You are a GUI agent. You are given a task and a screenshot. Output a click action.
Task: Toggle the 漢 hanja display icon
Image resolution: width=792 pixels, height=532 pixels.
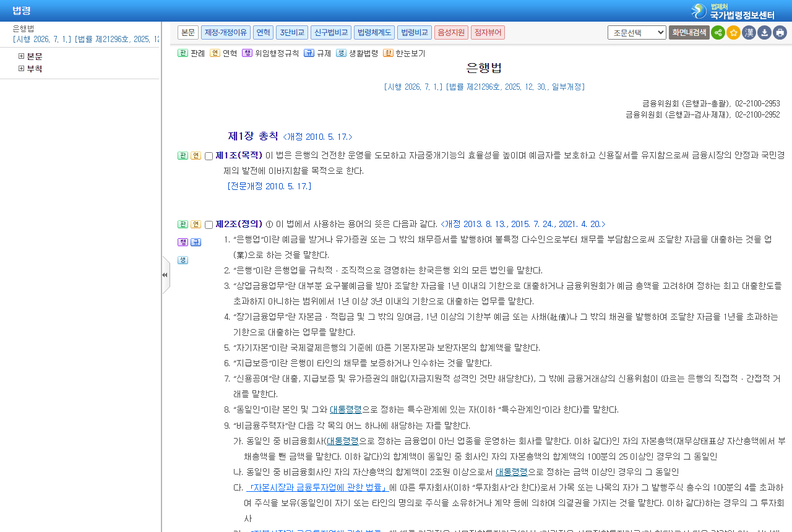point(749,33)
